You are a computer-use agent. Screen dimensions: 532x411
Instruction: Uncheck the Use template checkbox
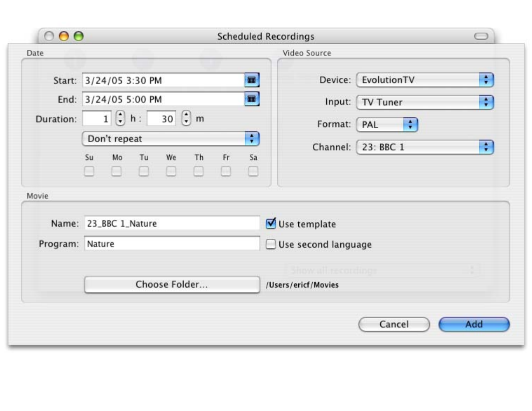(271, 223)
